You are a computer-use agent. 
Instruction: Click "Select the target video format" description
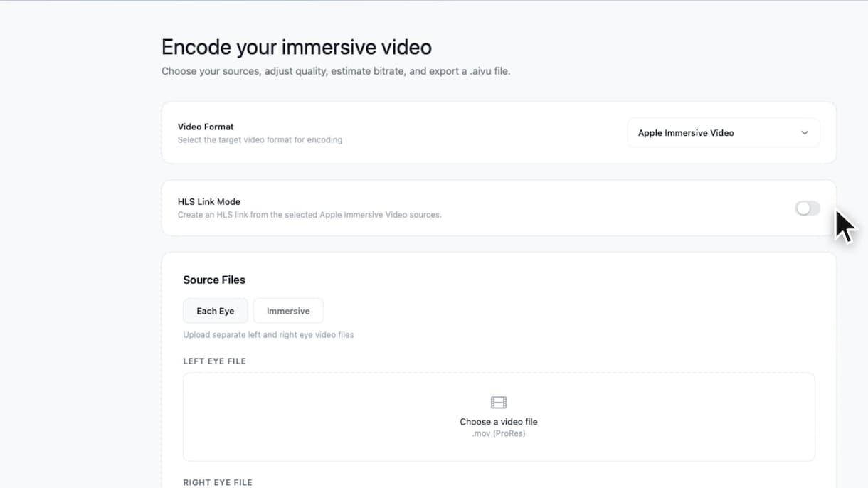[260, 140]
